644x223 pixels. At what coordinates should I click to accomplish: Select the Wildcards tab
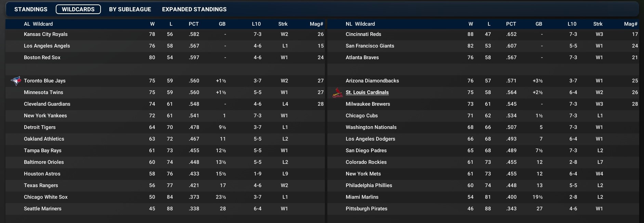pyautogui.click(x=78, y=9)
